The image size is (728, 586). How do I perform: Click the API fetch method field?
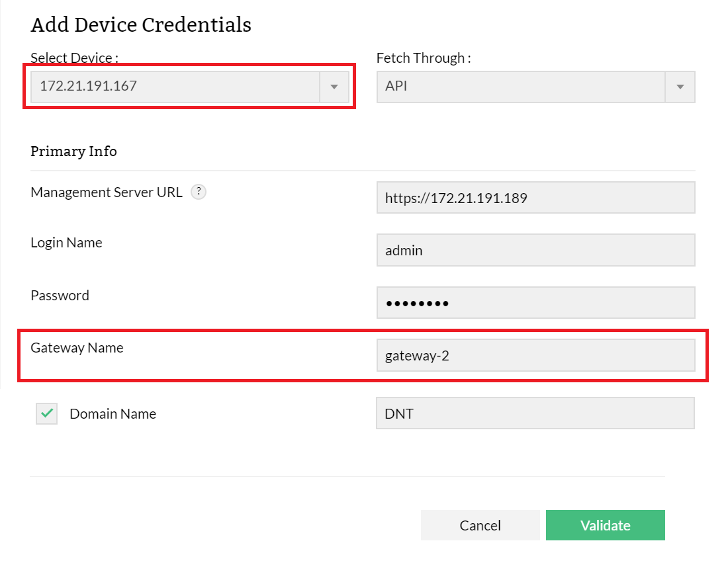(x=520, y=87)
